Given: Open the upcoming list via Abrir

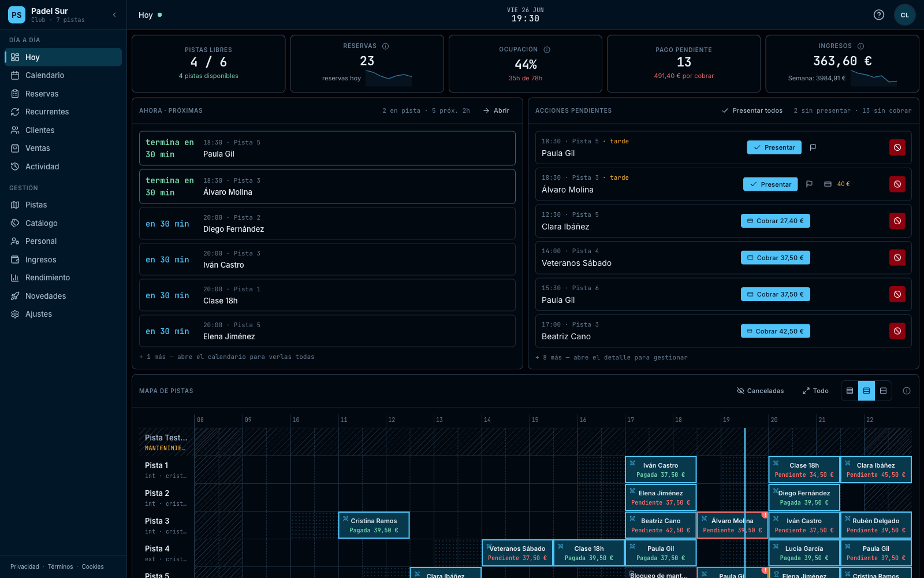Looking at the screenshot, I should point(497,110).
